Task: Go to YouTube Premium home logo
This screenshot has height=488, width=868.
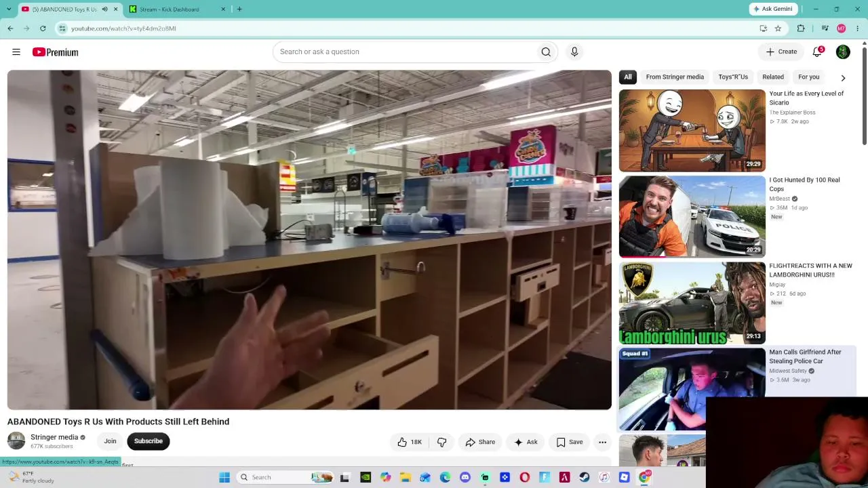Action: [x=55, y=52]
